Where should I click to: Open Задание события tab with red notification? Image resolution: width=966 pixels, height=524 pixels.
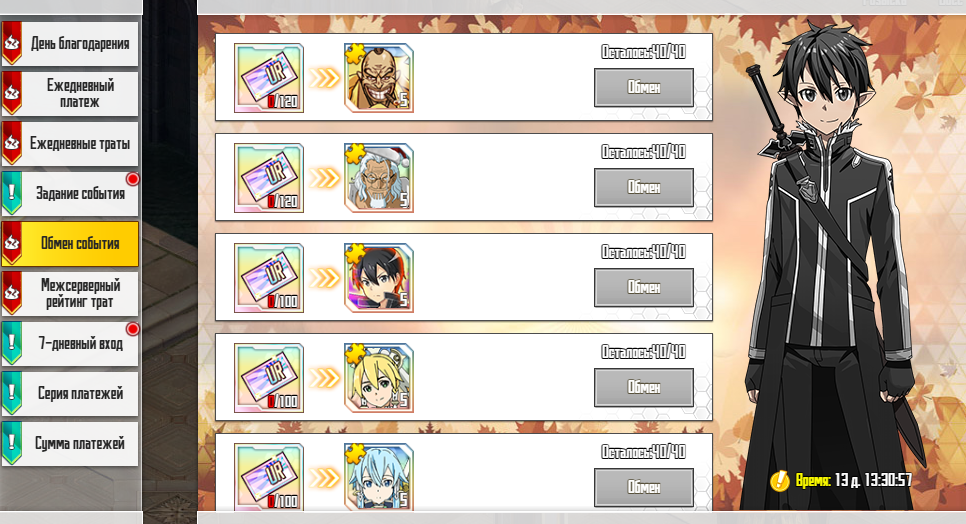pyautogui.click(x=70, y=193)
